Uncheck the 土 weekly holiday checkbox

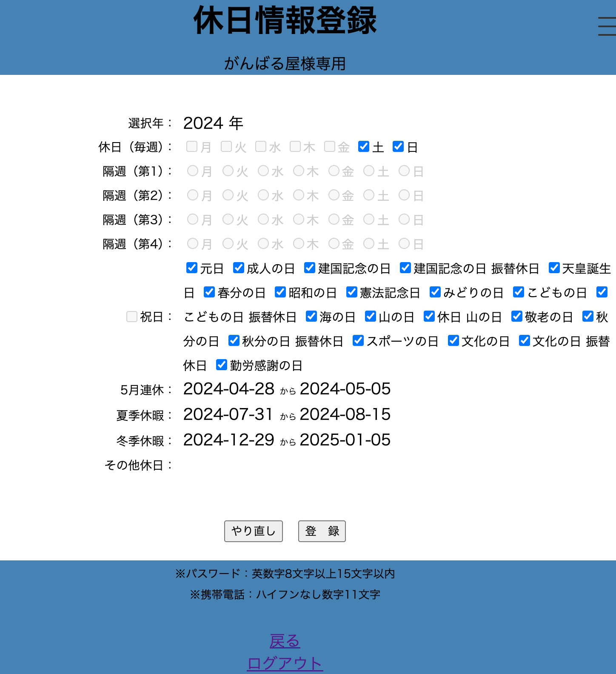[364, 146]
